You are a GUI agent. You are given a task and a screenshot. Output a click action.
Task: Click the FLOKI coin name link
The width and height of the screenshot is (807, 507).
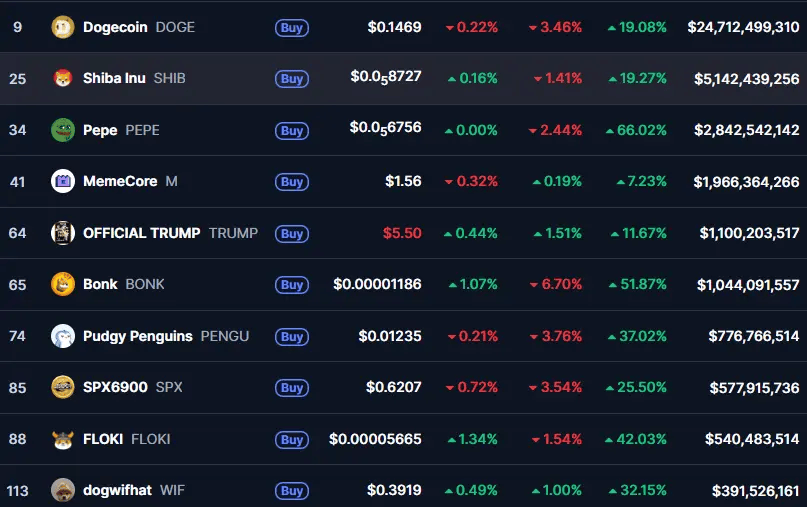(x=103, y=439)
